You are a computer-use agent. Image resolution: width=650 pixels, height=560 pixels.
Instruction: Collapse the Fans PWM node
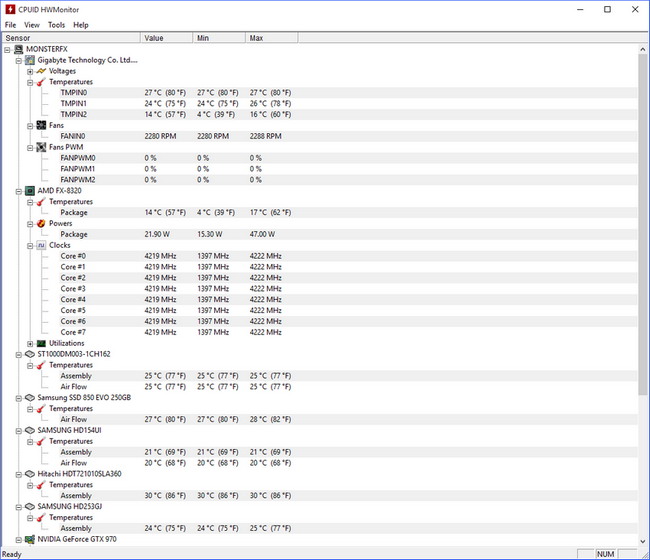(30, 148)
